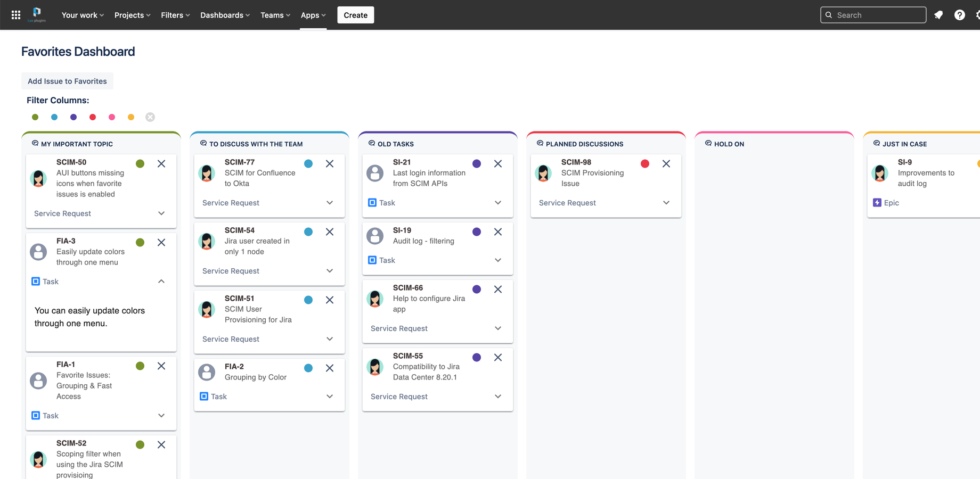Remove SCIM-55 card with X icon

498,358
